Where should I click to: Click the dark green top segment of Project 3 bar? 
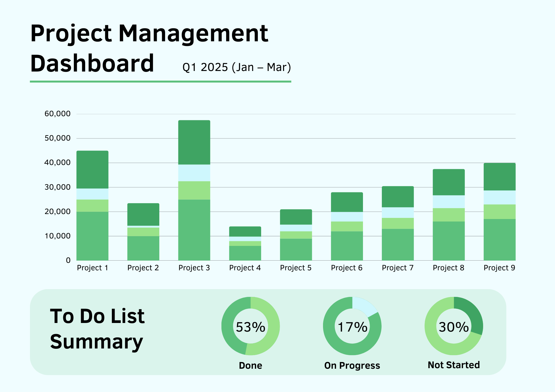[194, 142]
